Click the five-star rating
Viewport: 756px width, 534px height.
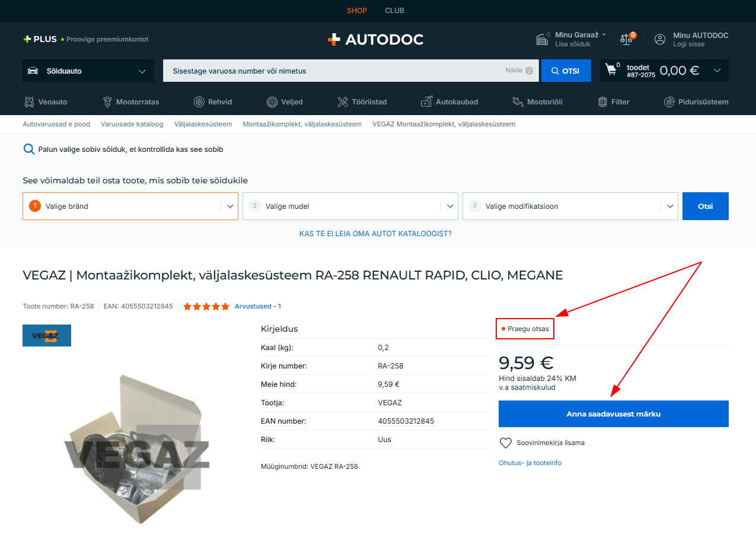pos(206,306)
